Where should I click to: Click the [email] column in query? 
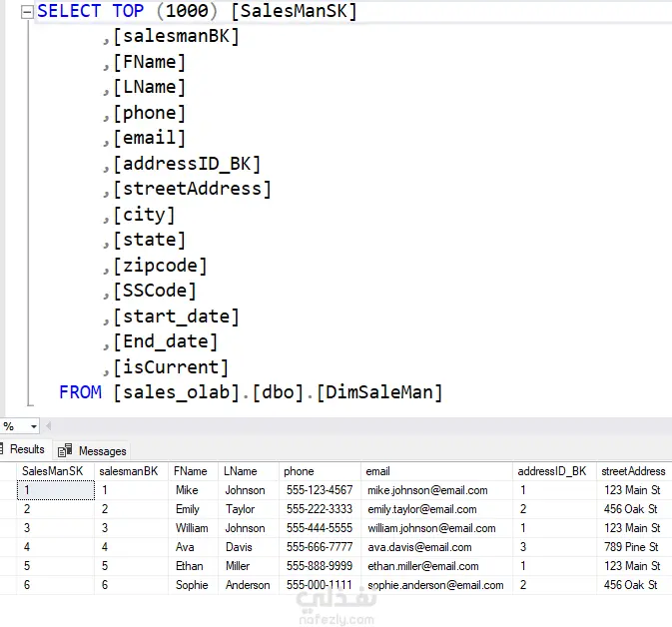[149, 138]
